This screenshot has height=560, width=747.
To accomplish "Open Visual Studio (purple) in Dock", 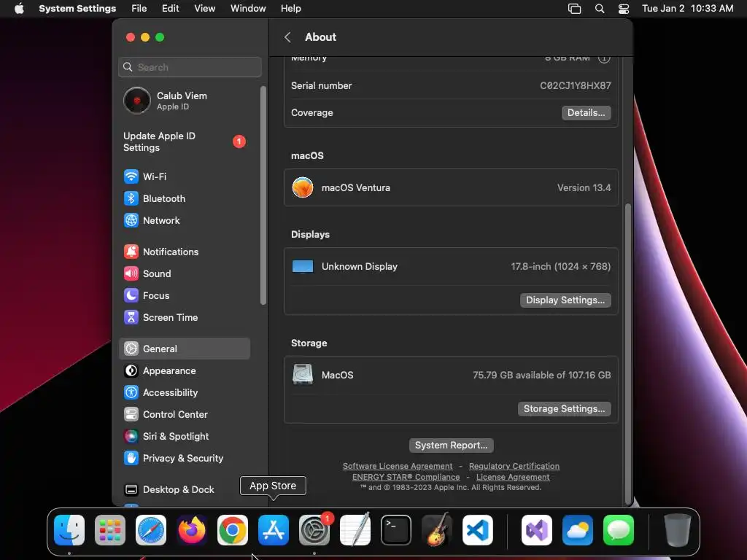I will 537,530.
